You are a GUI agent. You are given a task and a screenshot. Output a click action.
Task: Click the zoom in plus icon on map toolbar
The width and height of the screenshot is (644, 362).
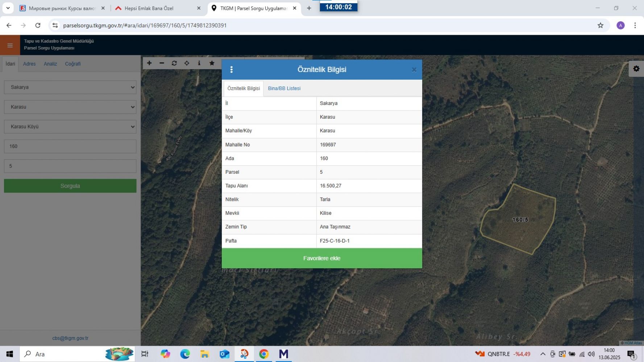149,63
